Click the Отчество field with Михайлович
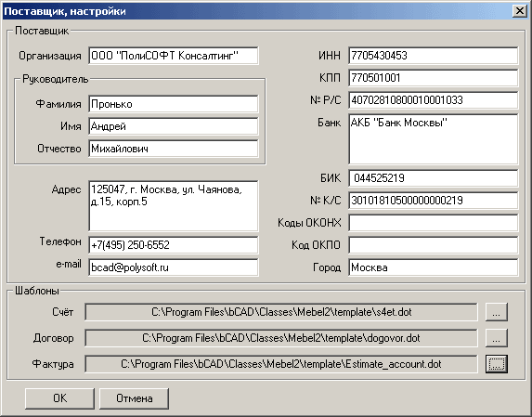The width and height of the screenshot is (532, 417). 174,149
